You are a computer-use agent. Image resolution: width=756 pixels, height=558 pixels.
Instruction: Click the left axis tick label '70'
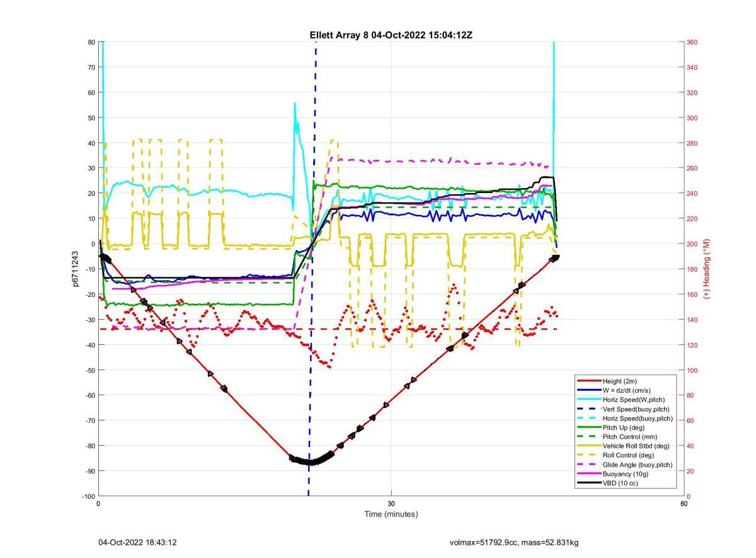pyautogui.click(x=91, y=67)
